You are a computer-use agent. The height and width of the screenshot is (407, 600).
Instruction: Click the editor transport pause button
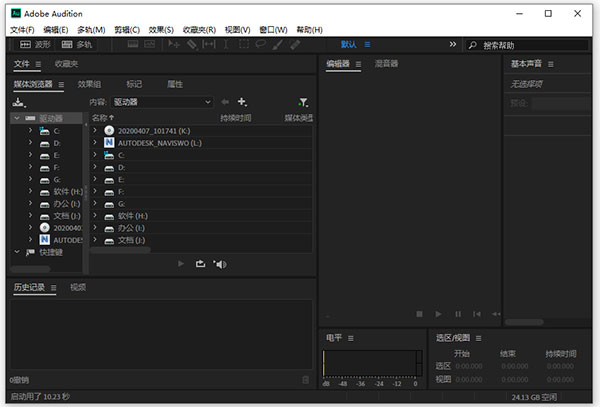[x=458, y=314]
